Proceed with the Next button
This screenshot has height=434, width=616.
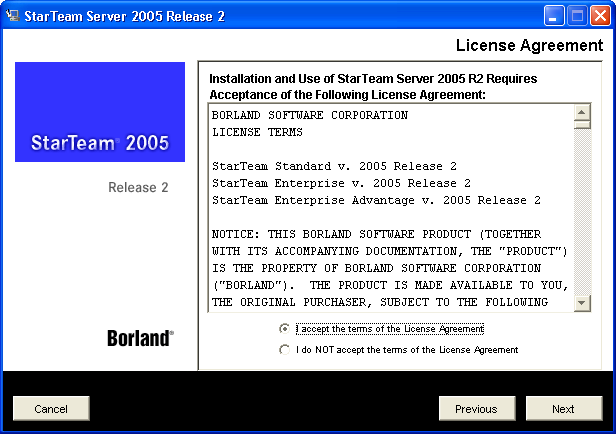click(564, 408)
